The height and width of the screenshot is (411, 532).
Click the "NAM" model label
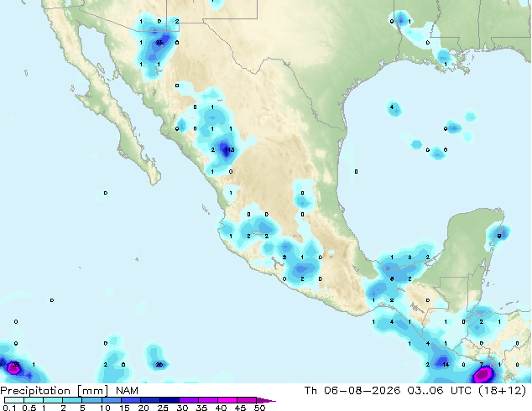tap(127, 391)
